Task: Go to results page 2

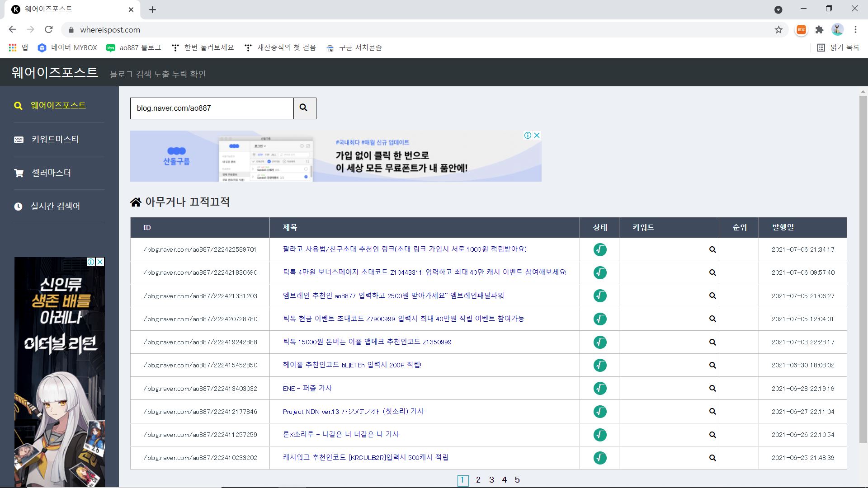Action: coord(478,480)
